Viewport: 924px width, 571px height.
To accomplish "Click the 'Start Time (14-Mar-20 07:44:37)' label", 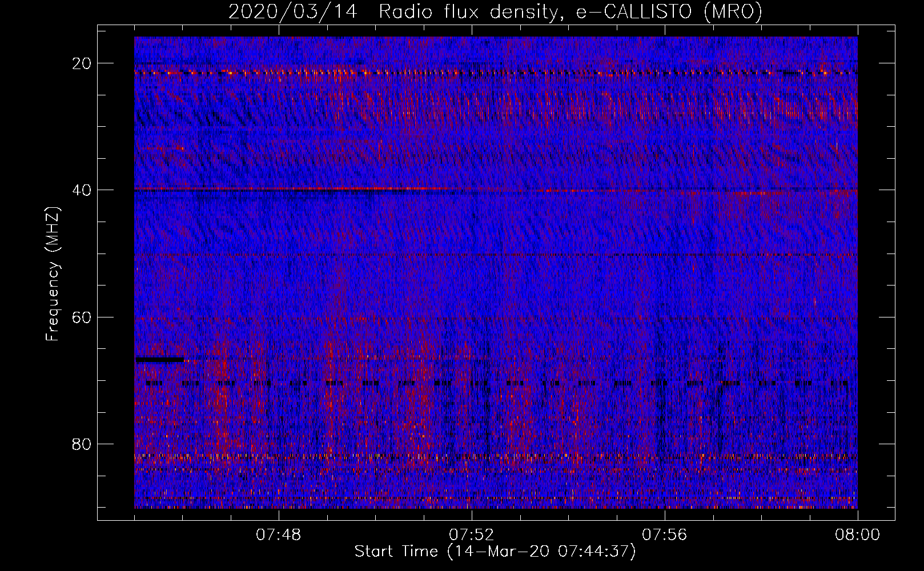I will [495, 552].
